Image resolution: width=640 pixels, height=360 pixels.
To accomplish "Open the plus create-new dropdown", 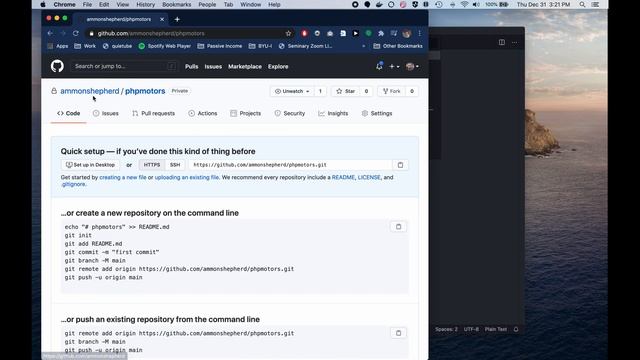I will click(394, 66).
